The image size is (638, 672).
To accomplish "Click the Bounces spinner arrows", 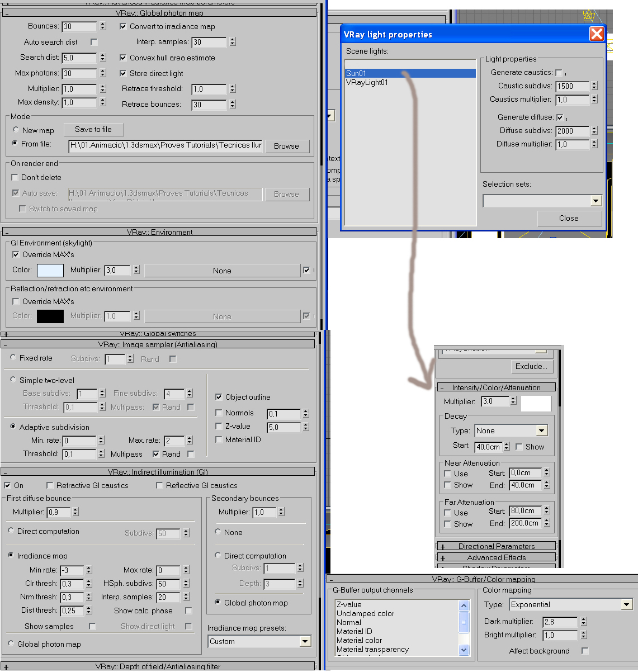I will 103,26.
